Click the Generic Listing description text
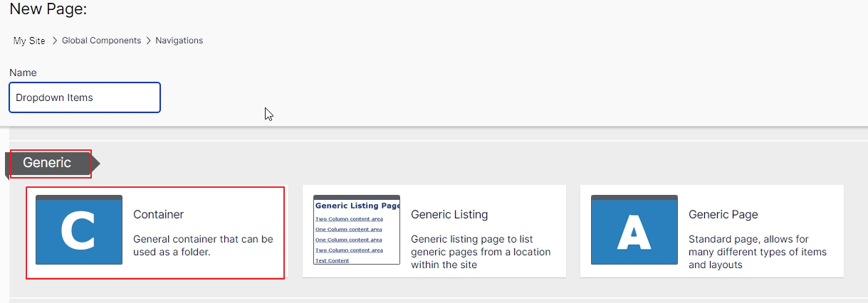This screenshot has height=303, width=868. coord(481,252)
